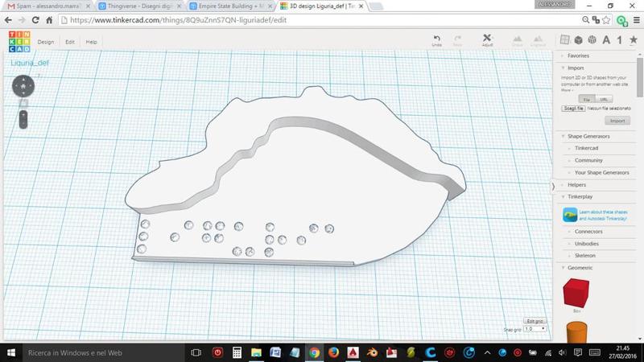Select URL import source toggle
The height and width of the screenshot is (362, 644).
(604, 99)
